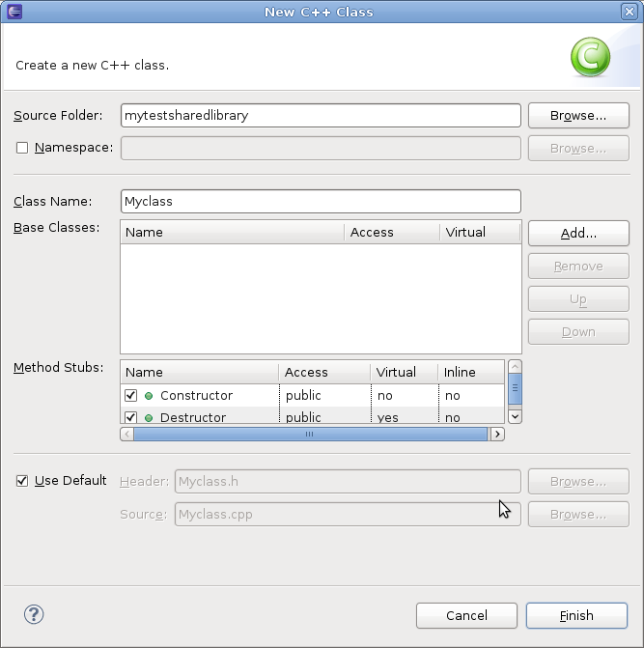Click the Method Stubs scroll up arrow
Screen dimensions: 644x648
point(515,367)
